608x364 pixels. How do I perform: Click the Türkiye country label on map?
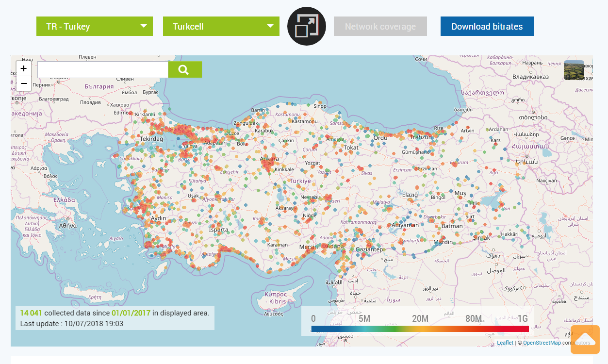point(300,181)
